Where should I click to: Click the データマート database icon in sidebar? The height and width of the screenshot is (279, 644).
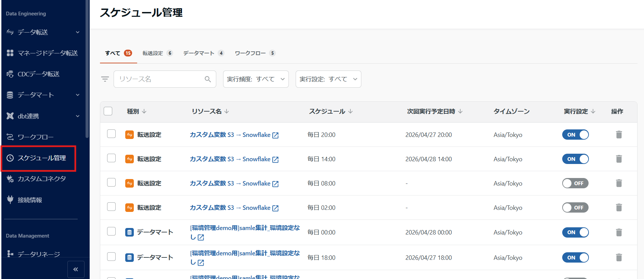point(10,95)
